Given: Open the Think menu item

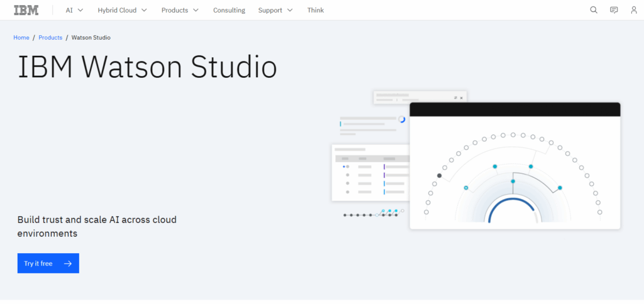Looking at the screenshot, I should [x=316, y=10].
